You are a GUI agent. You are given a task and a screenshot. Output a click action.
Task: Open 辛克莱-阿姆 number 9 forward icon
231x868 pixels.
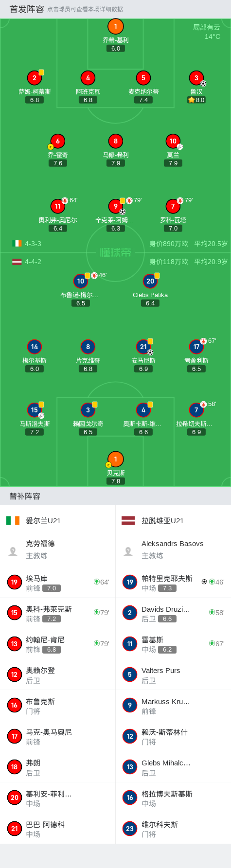pos(116,206)
